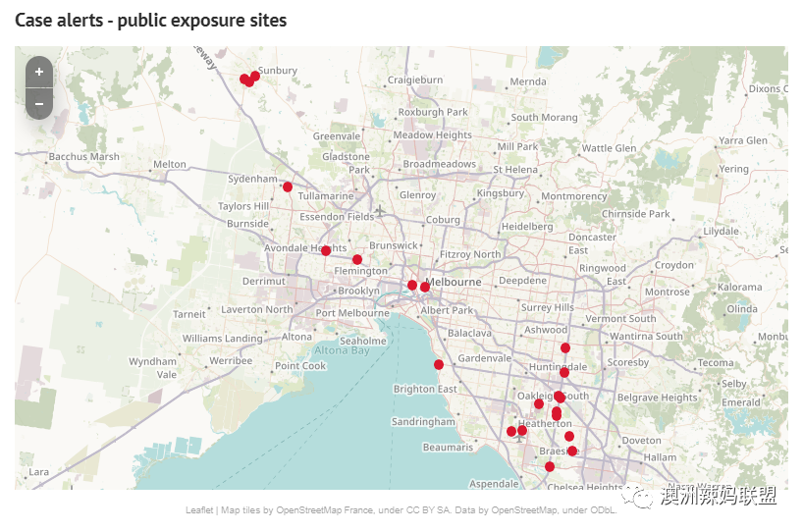Click the Bacchus Marsh label
Screen dimensions: 803x532
[x=84, y=157]
